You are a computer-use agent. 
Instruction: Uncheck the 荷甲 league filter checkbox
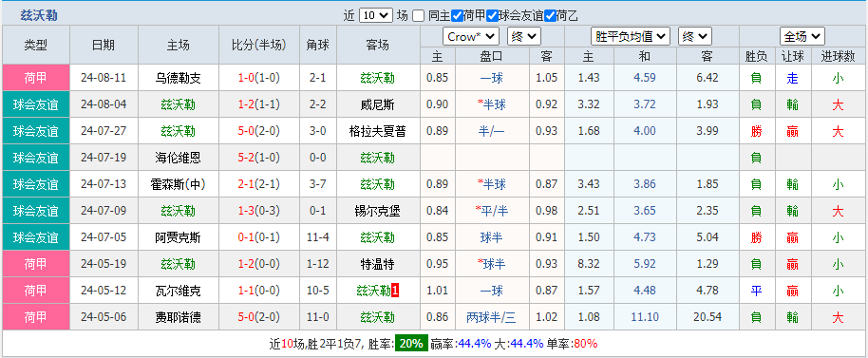point(457,15)
